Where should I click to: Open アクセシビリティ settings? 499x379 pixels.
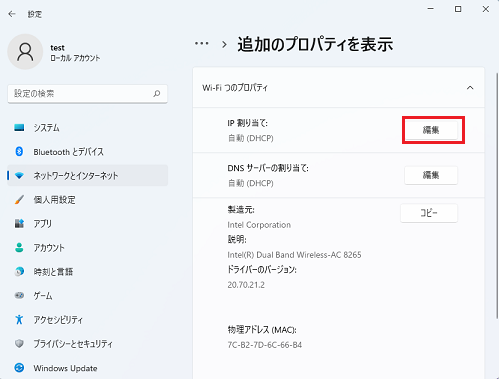pyautogui.click(x=88, y=320)
